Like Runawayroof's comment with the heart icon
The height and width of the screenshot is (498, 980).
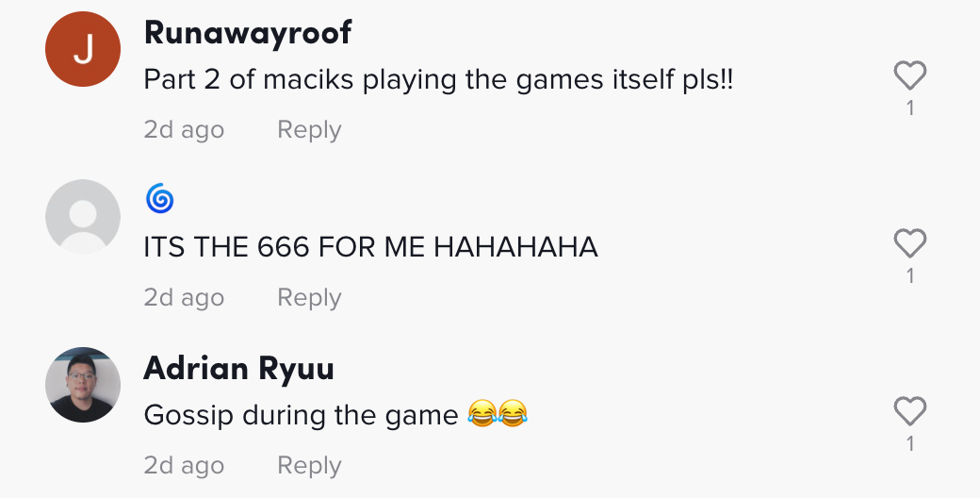910,75
